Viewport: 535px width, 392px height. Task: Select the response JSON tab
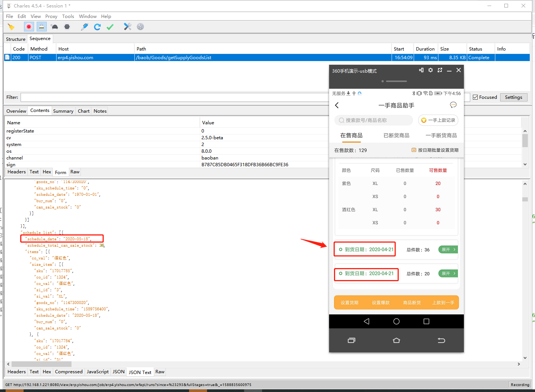click(x=119, y=372)
